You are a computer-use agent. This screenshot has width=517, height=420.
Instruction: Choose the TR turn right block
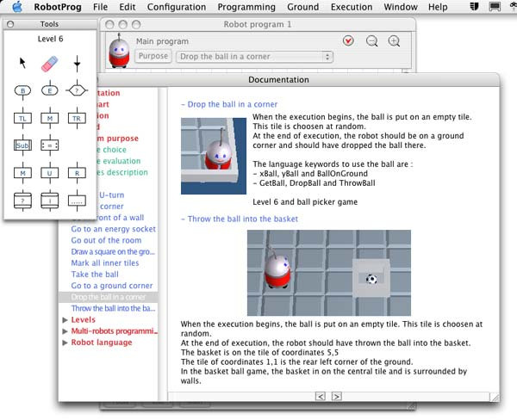(x=78, y=118)
